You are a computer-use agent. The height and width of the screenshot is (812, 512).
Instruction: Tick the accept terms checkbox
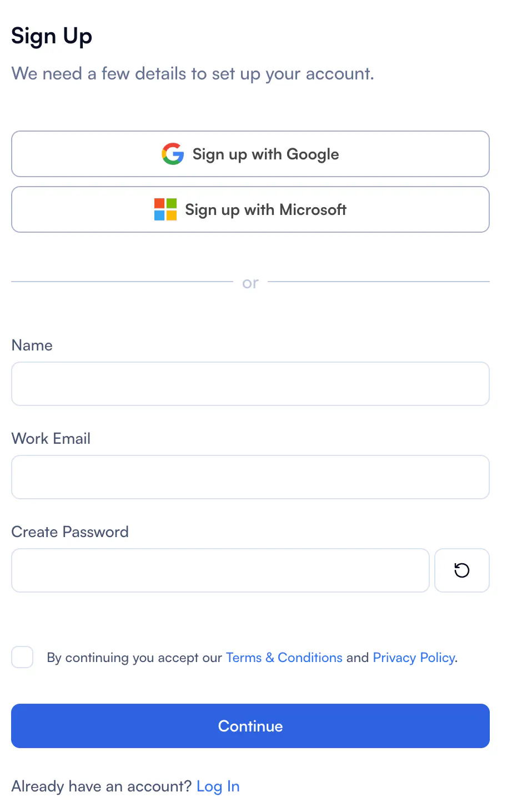(22, 657)
